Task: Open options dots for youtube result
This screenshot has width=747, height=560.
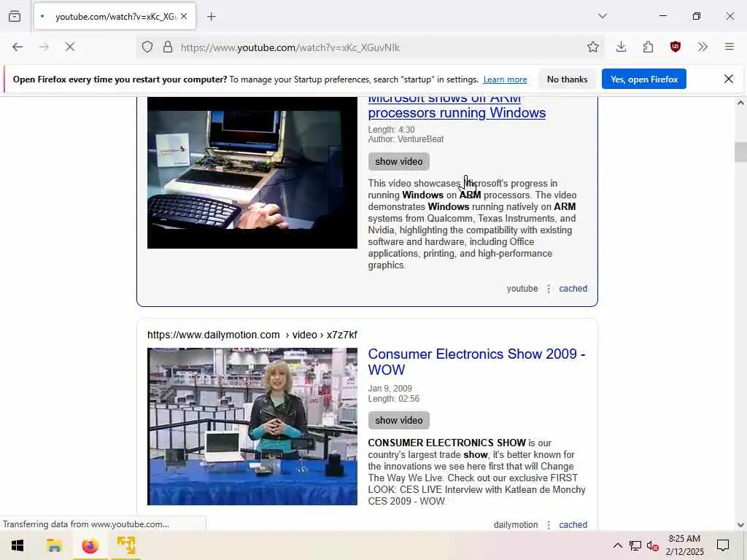Action: [x=549, y=289]
